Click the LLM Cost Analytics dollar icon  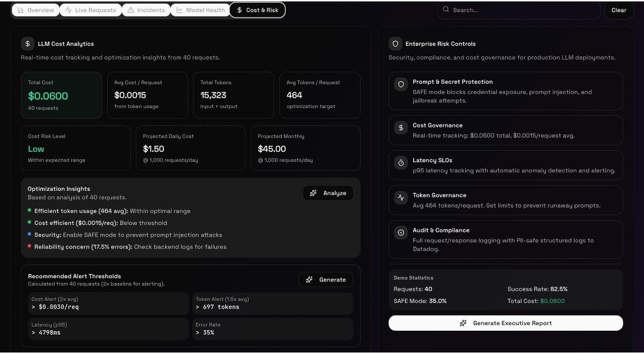27,43
